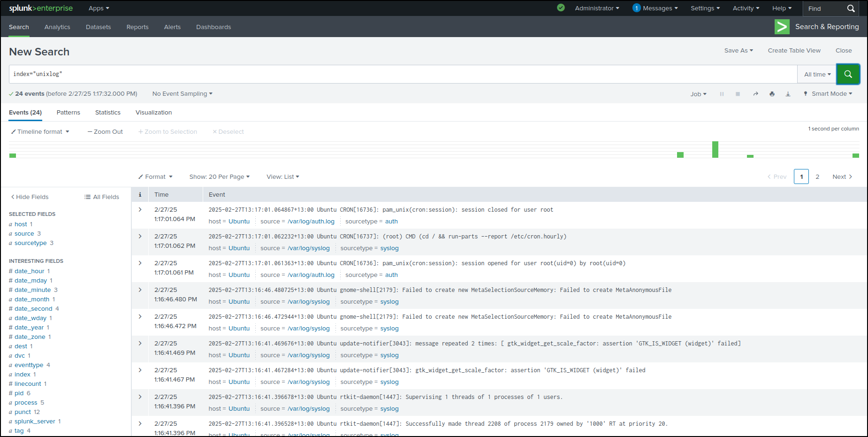This screenshot has height=437, width=868.
Task: Hide the fields sidebar
Action: pos(29,197)
